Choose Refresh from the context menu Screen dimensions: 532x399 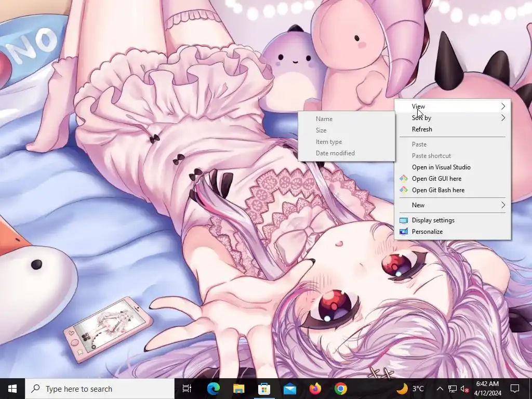pyautogui.click(x=453, y=129)
